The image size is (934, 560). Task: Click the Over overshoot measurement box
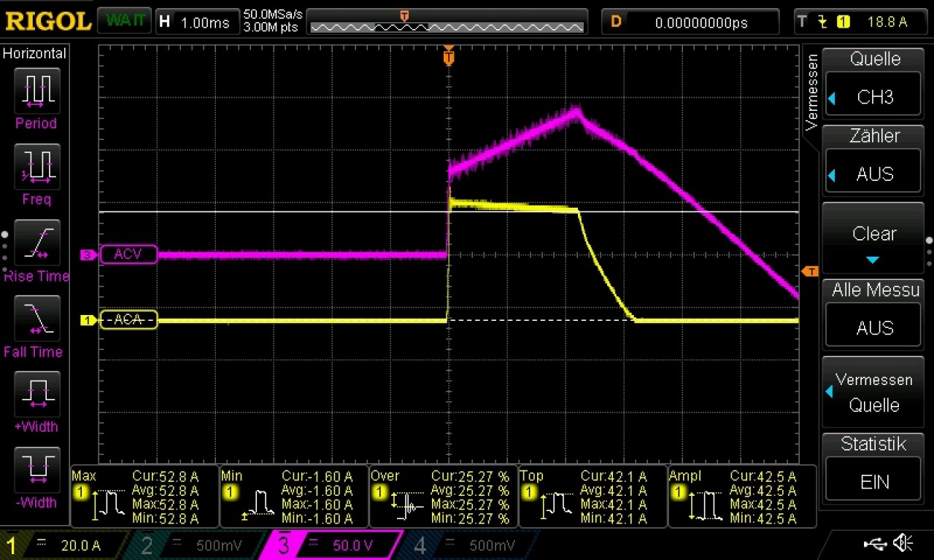tap(443, 497)
